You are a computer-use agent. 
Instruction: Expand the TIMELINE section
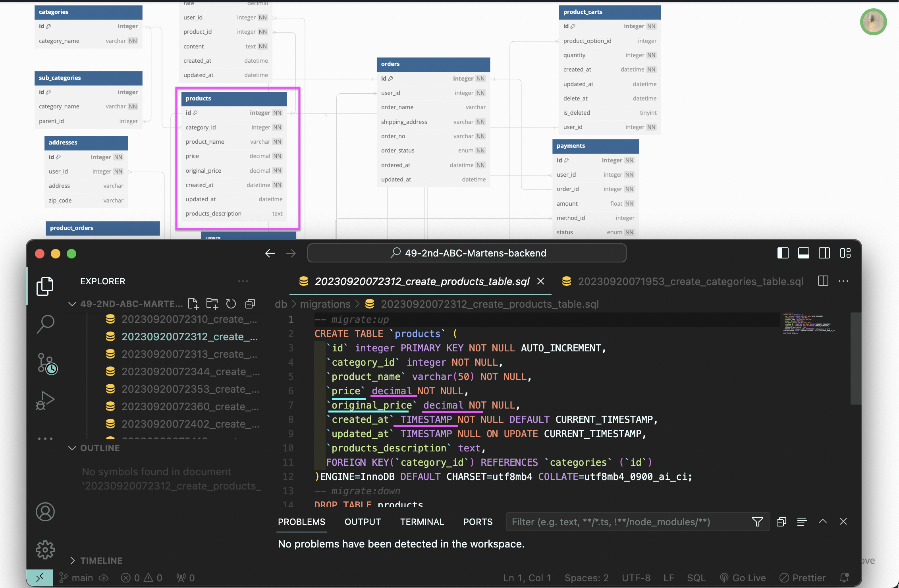tap(72, 561)
